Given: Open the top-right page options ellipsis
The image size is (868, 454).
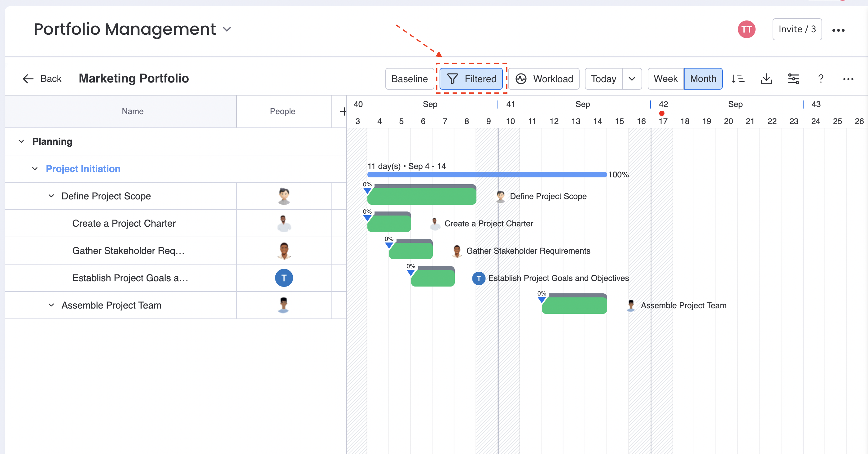Looking at the screenshot, I should click(x=838, y=30).
